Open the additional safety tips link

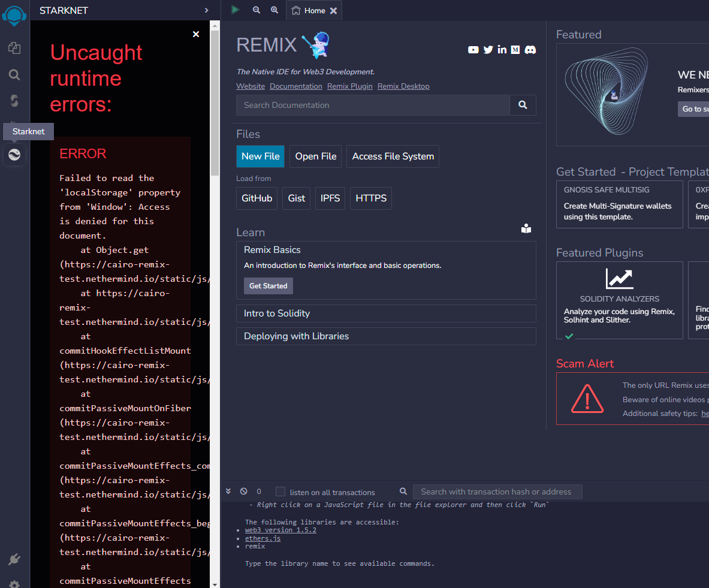coord(705,414)
